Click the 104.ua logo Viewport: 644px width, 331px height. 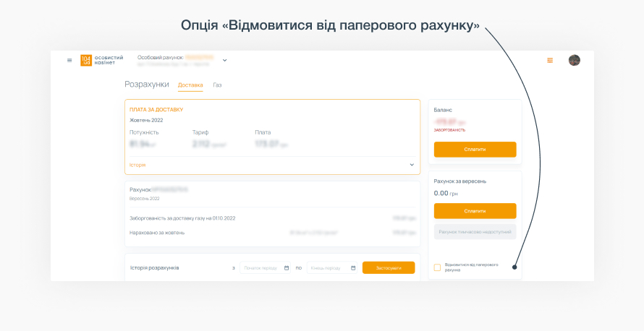[86, 61]
